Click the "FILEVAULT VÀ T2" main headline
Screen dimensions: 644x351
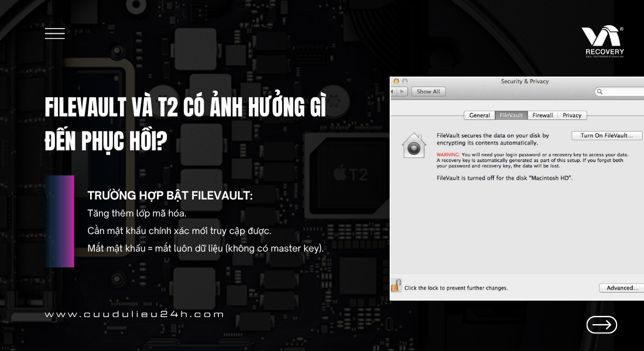[x=185, y=124]
